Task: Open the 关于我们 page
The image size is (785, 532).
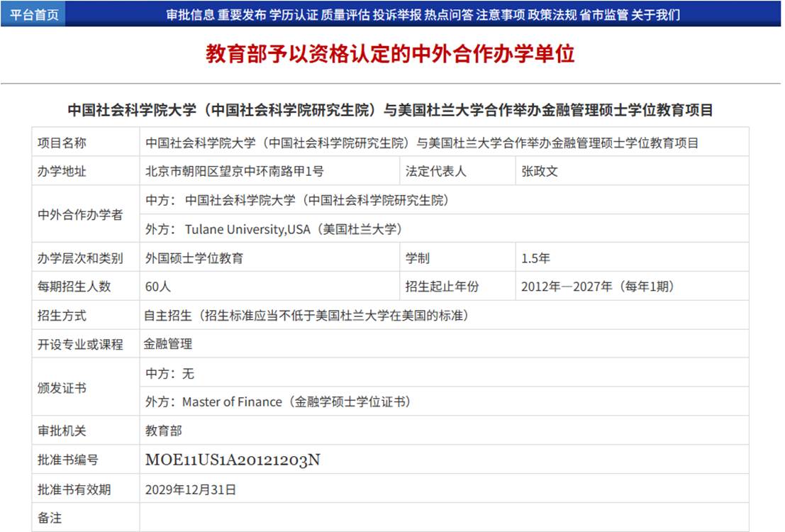Action: pyautogui.click(x=655, y=15)
